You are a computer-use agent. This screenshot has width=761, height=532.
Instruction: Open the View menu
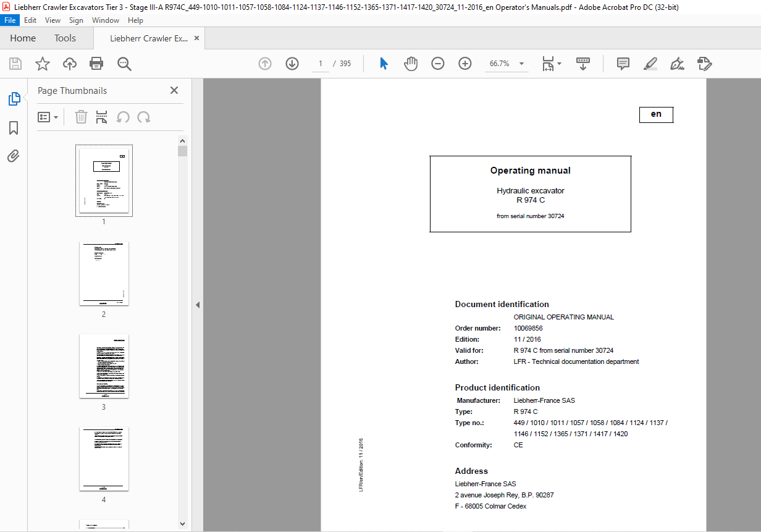53,20
